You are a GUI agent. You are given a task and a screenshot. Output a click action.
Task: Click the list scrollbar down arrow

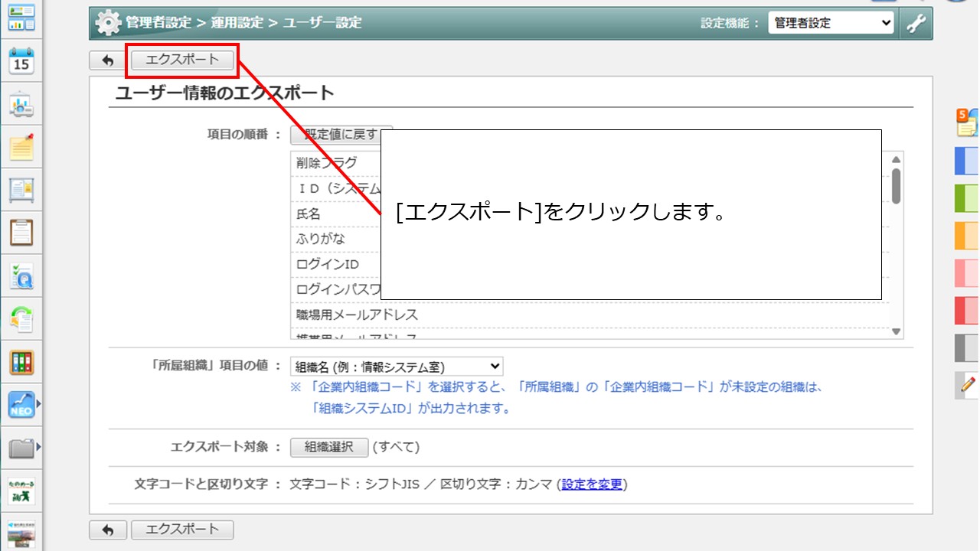pyautogui.click(x=896, y=331)
